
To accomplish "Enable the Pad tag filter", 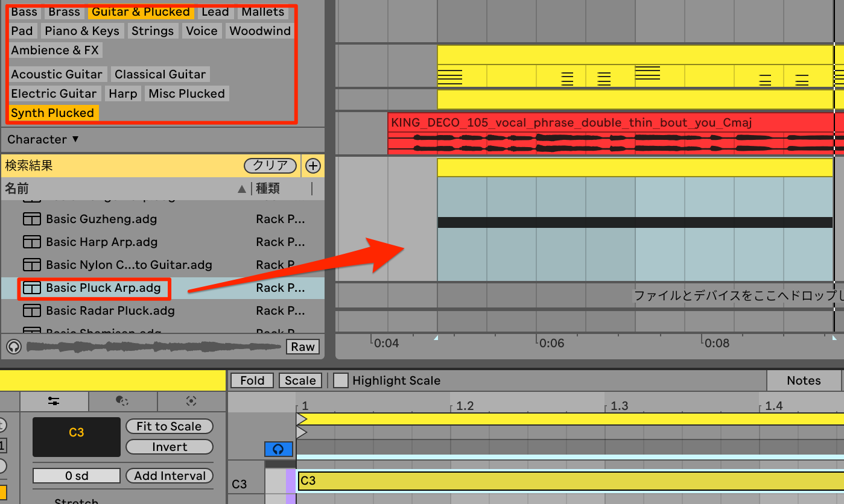I will tap(22, 31).
